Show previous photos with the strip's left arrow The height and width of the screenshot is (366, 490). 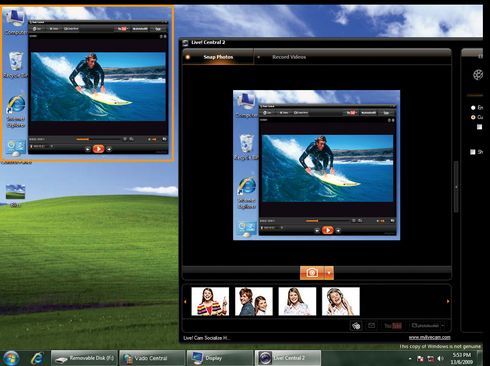click(x=185, y=301)
